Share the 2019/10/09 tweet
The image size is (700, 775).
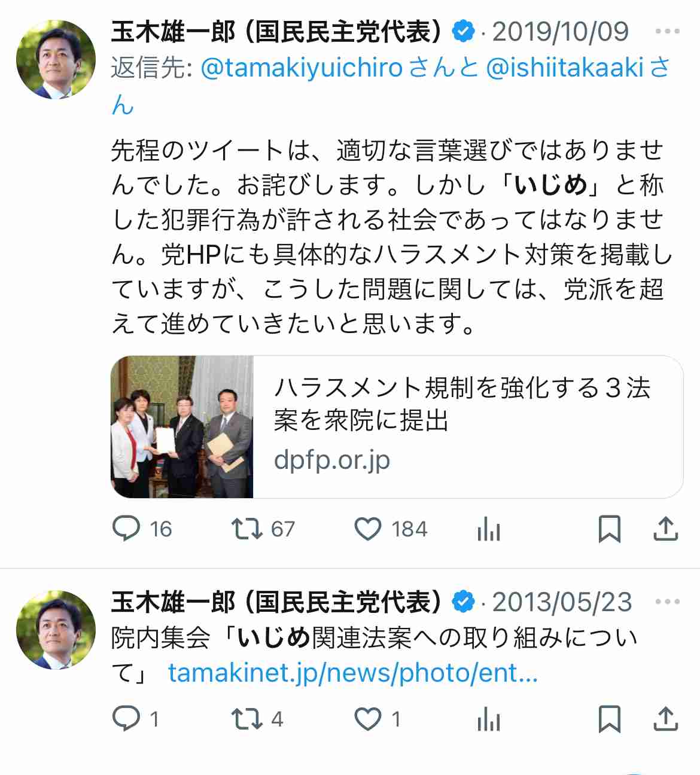coord(665,529)
